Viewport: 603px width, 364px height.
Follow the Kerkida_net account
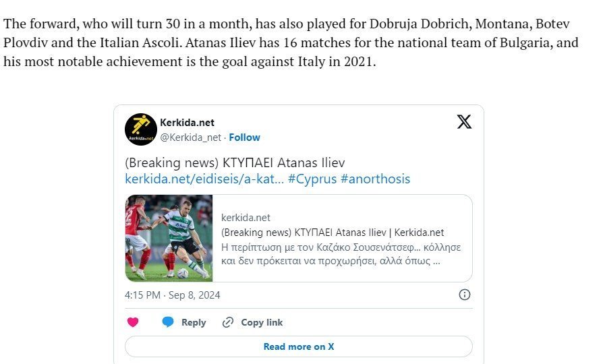click(x=244, y=138)
